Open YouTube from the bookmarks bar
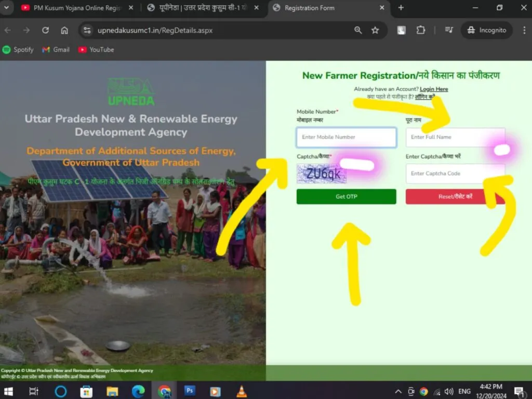 (96, 49)
